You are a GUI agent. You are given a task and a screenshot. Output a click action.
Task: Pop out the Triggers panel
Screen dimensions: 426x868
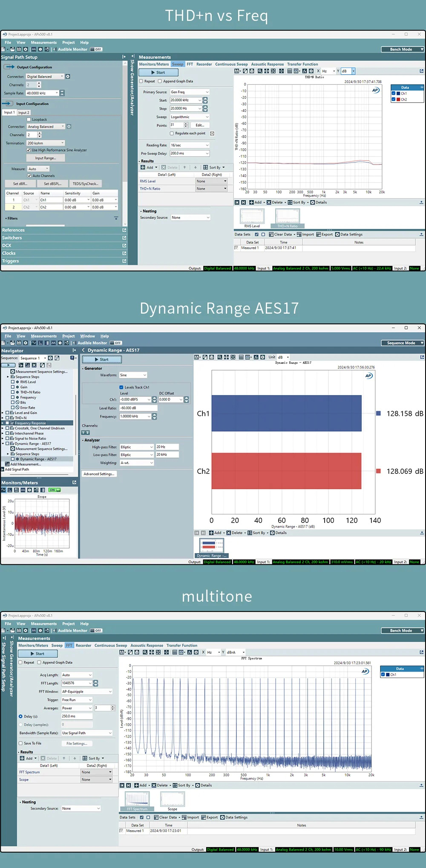click(124, 261)
